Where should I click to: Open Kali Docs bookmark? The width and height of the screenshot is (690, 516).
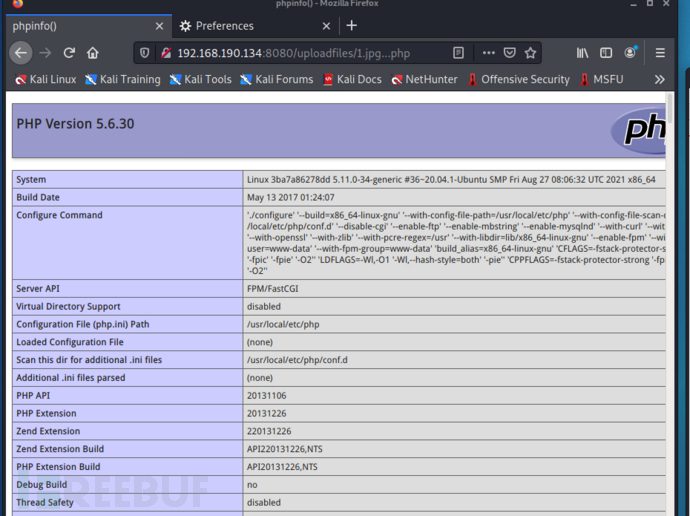(x=352, y=80)
